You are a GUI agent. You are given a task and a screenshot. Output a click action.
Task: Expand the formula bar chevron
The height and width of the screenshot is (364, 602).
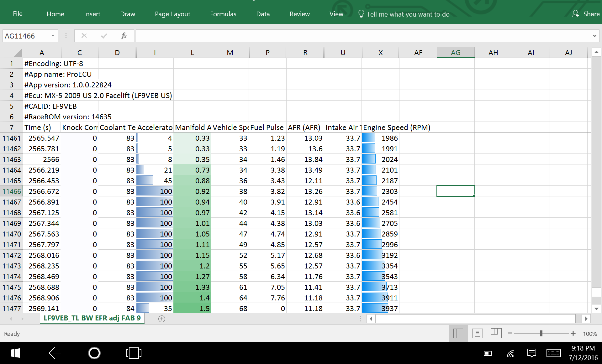pyautogui.click(x=594, y=36)
